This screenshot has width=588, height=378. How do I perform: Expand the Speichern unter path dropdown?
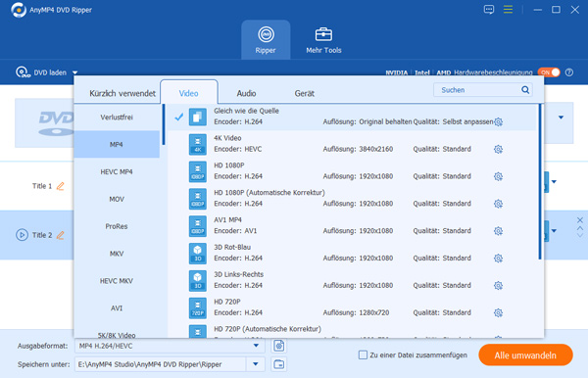click(256, 363)
